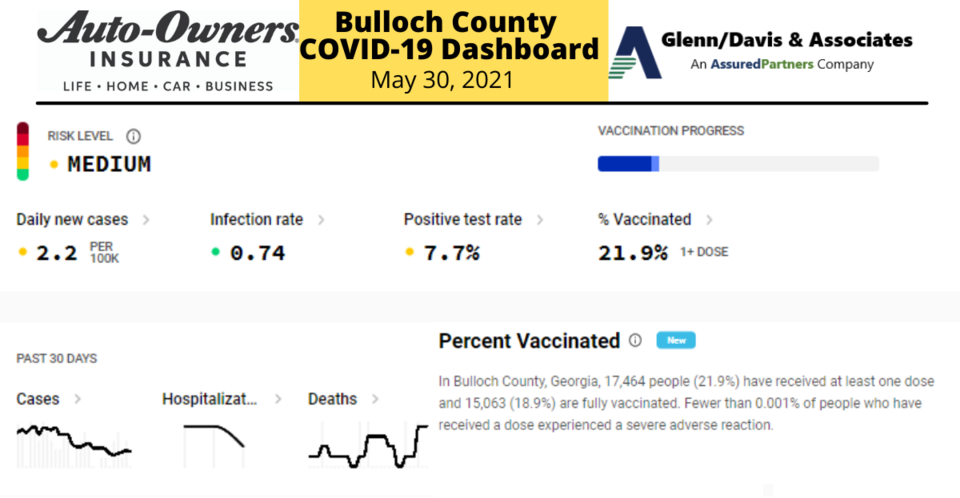Screen dimensions: 960x498
Task: Click the Percent Vaccinated info icon
Action: [x=636, y=341]
